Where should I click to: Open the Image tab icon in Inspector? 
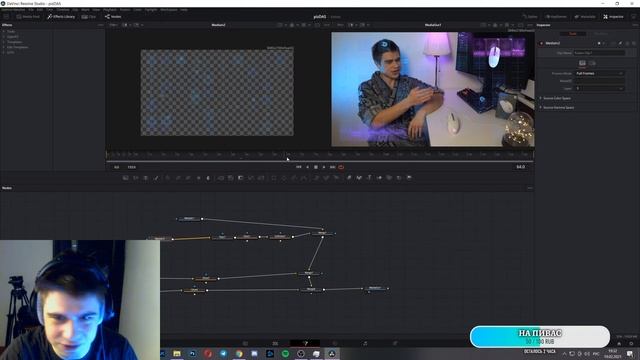[x=582, y=63]
